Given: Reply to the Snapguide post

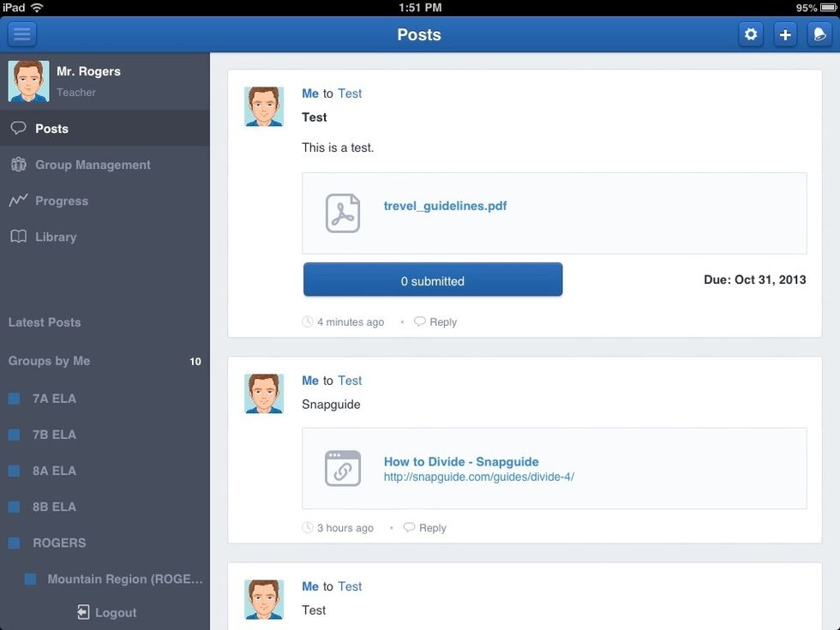Looking at the screenshot, I should (x=431, y=527).
